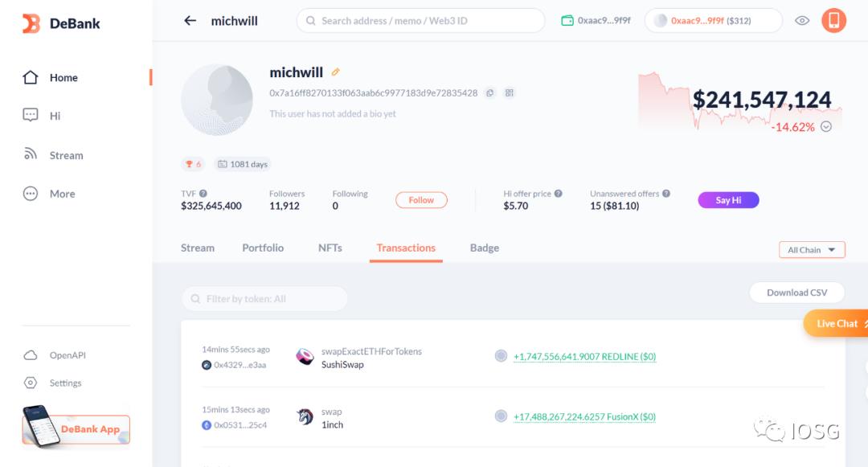The image size is (868, 467).
Task: Open the account dropdown 0xaac9...9f9f ($312)
Action: click(714, 21)
